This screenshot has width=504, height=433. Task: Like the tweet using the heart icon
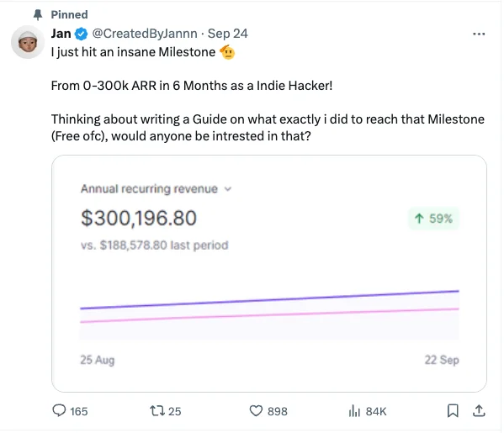[x=256, y=411]
